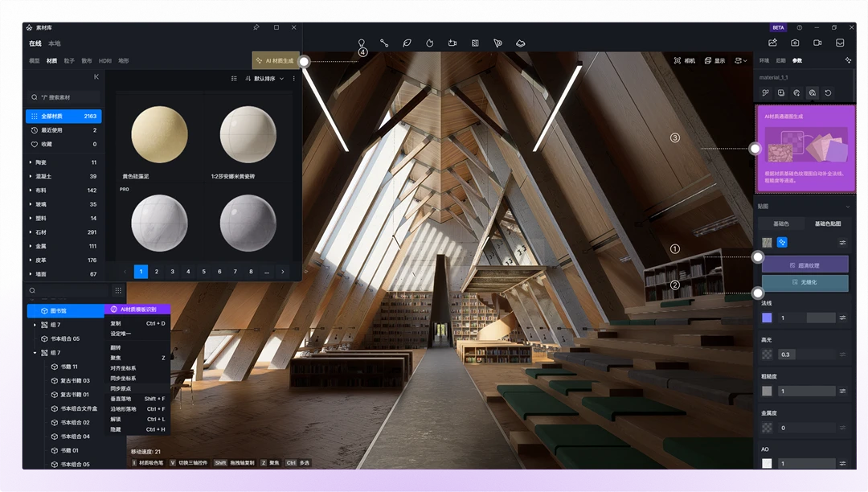This screenshot has width=868, height=492.
Task: Click the AI 材质生成 button
Action: 276,61
